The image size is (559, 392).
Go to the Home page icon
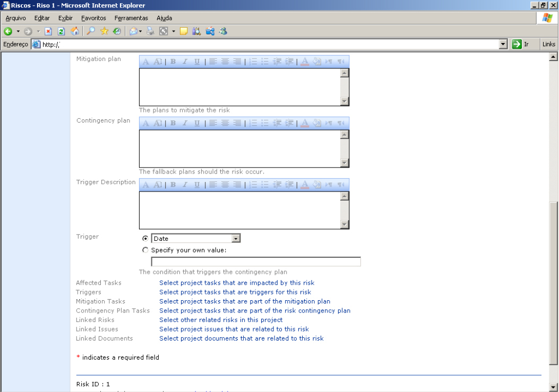point(75,31)
